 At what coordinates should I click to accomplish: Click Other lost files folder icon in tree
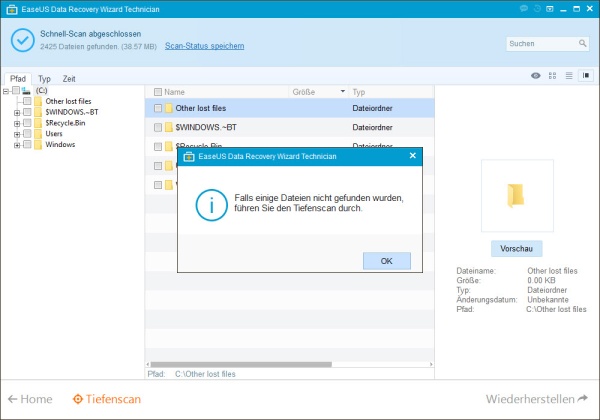[38, 101]
